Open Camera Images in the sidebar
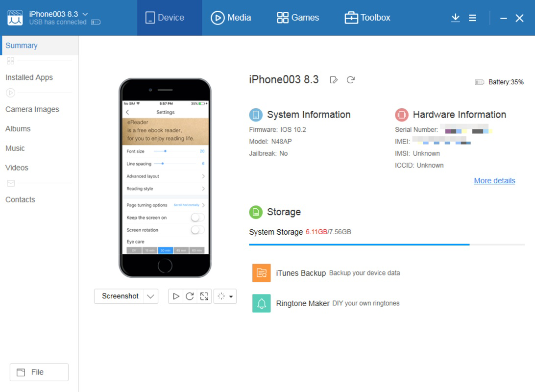 coord(32,109)
